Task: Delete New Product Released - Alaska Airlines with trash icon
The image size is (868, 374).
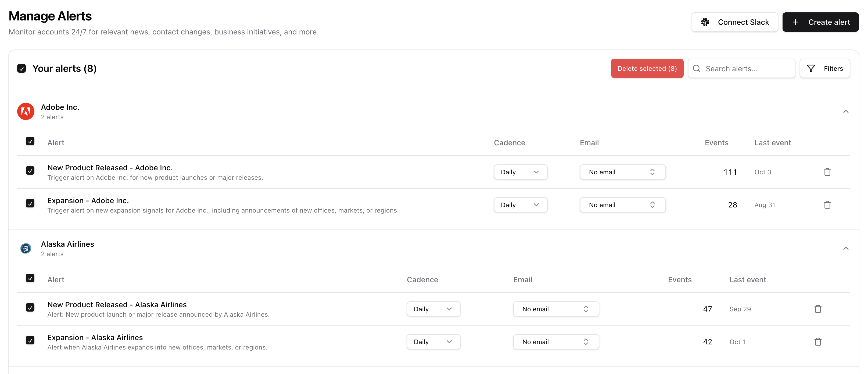Action: (x=818, y=309)
